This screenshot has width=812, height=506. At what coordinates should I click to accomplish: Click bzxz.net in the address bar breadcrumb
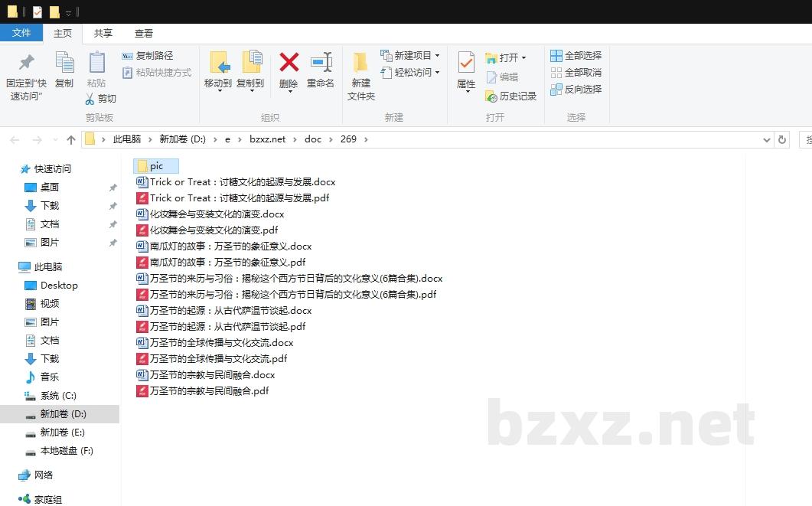[x=269, y=139]
